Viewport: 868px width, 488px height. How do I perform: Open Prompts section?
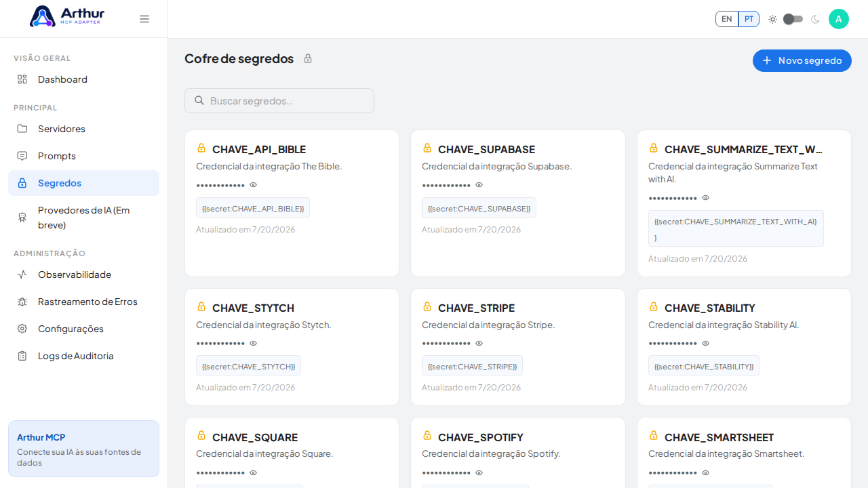[83, 156]
